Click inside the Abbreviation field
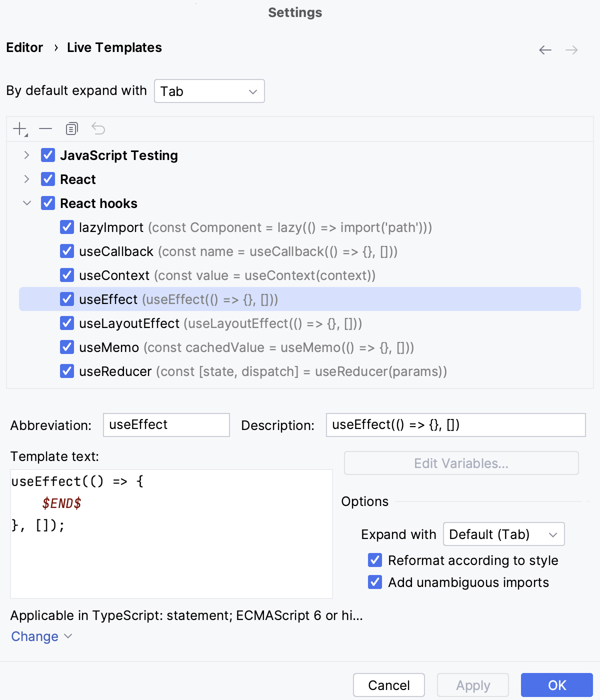Screen dimensions: 600x700 165,424
